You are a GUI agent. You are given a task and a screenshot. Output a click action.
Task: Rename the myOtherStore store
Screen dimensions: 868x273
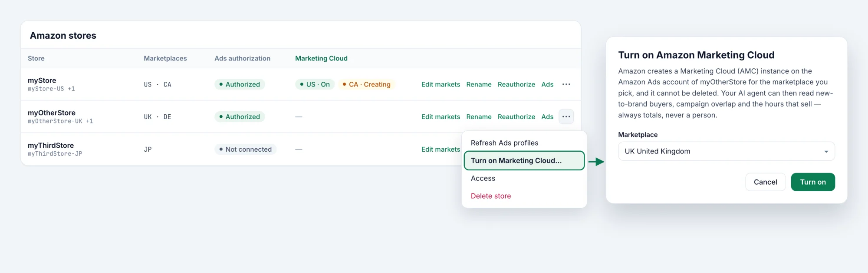tap(479, 117)
